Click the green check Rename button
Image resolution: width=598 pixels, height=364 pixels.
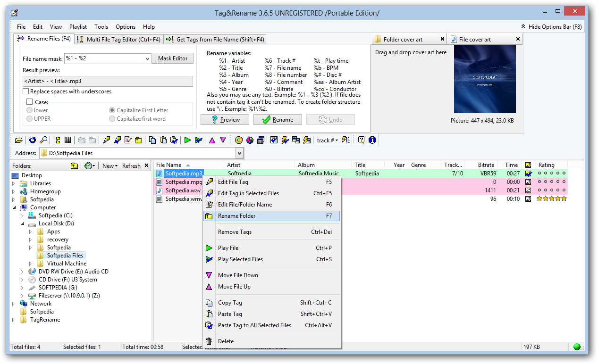coord(278,120)
